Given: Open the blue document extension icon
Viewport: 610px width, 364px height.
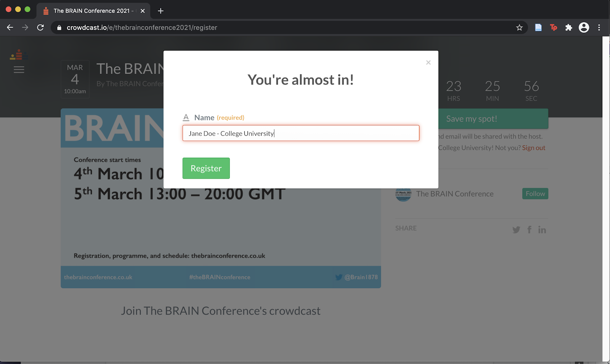Looking at the screenshot, I should (538, 27).
